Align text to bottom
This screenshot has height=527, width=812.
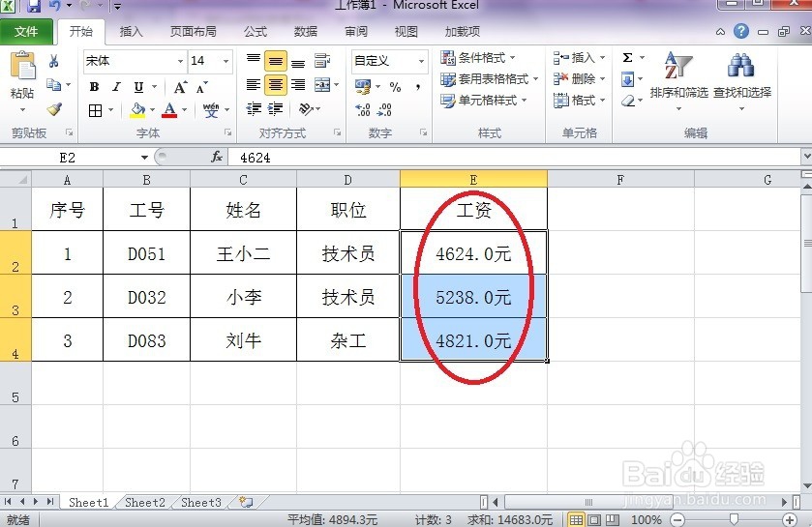click(x=298, y=61)
